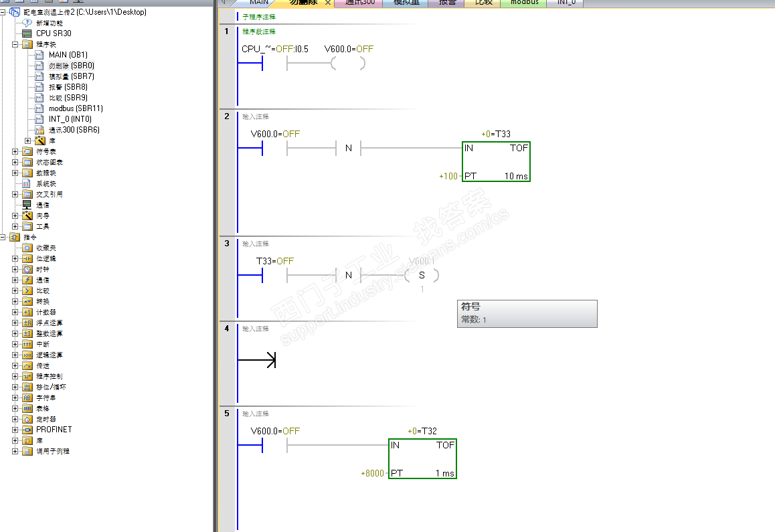Close the 勿删除 tab

click(328, 3)
